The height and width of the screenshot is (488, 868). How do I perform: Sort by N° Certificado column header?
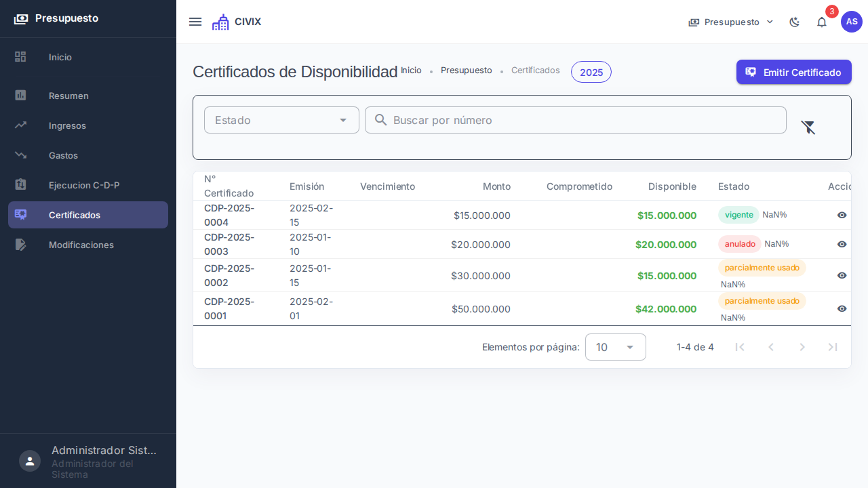[229, 186]
